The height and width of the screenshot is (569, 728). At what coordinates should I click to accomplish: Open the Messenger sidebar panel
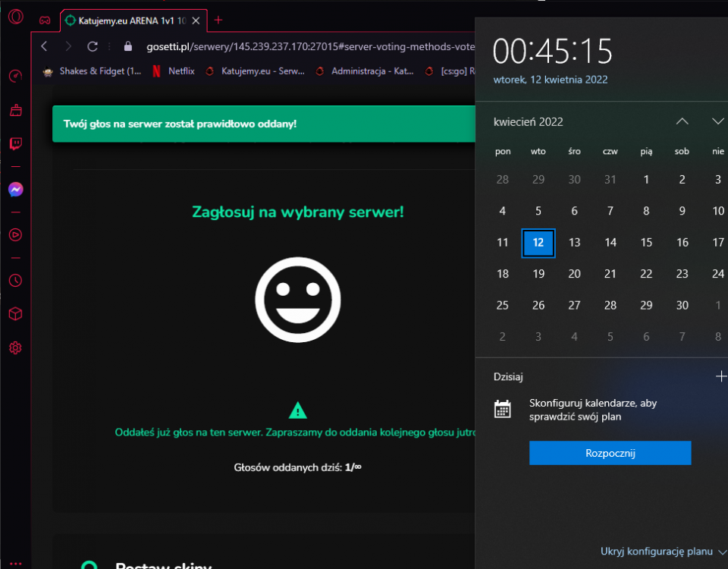coord(16,190)
